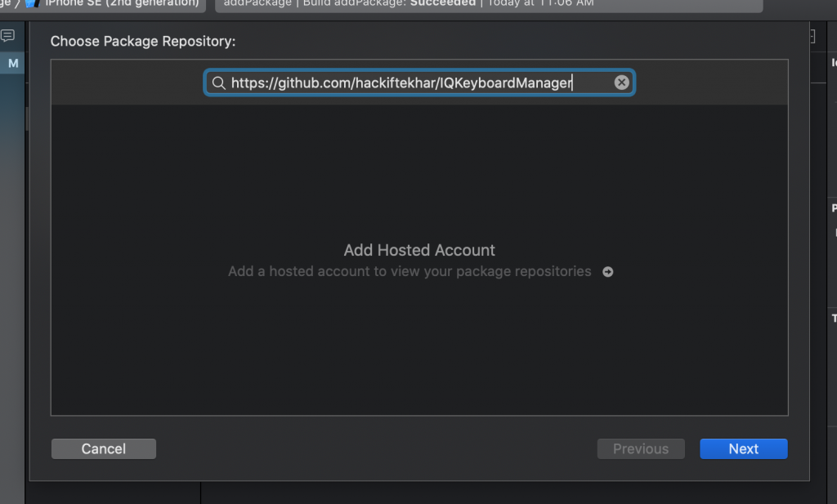Click the package repository URL field
Viewport: 837px width, 504px height.
(x=419, y=83)
